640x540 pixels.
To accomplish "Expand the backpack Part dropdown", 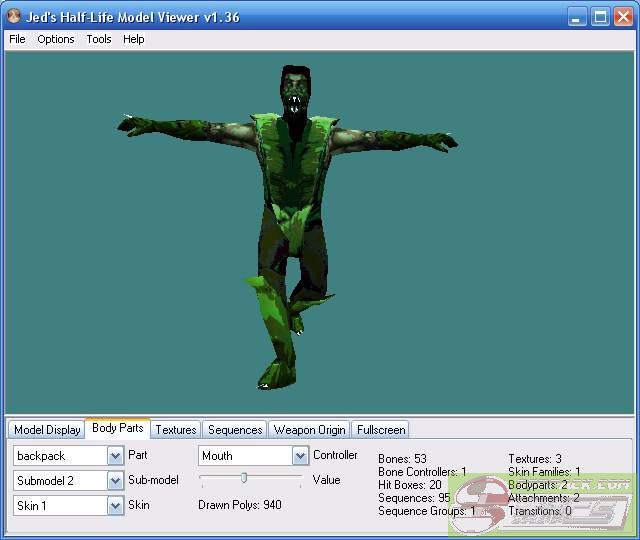I will click(x=115, y=456).
